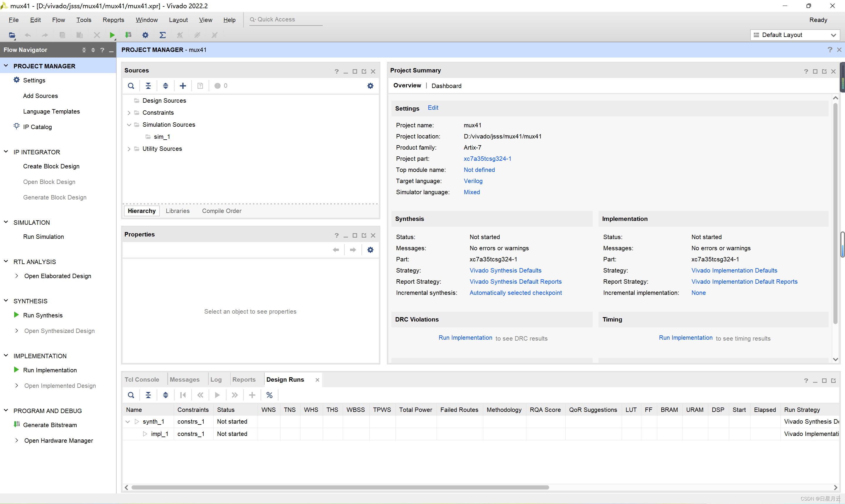Switch to the Tcl Console tab

pos(142,379)
